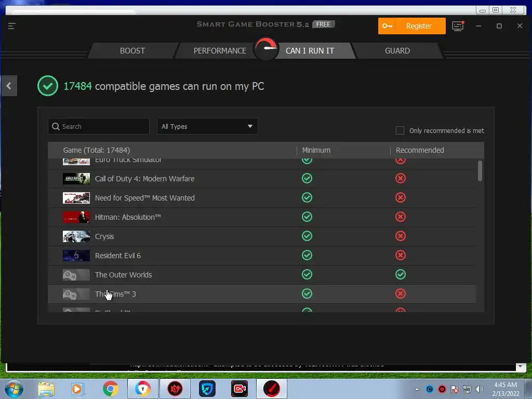532x399 pixels.
Task: Click Call of Duty 4 recommended cross icon
Action: (401, 179)
